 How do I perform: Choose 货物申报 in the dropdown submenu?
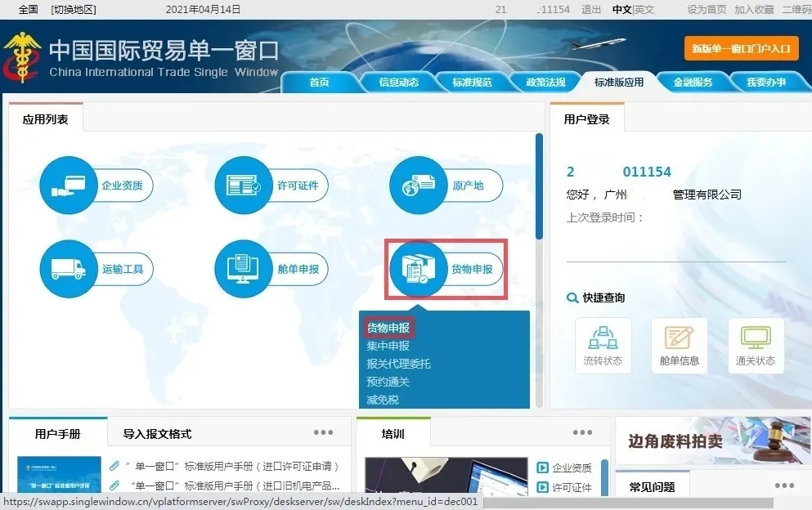click(x=388, y=328)
